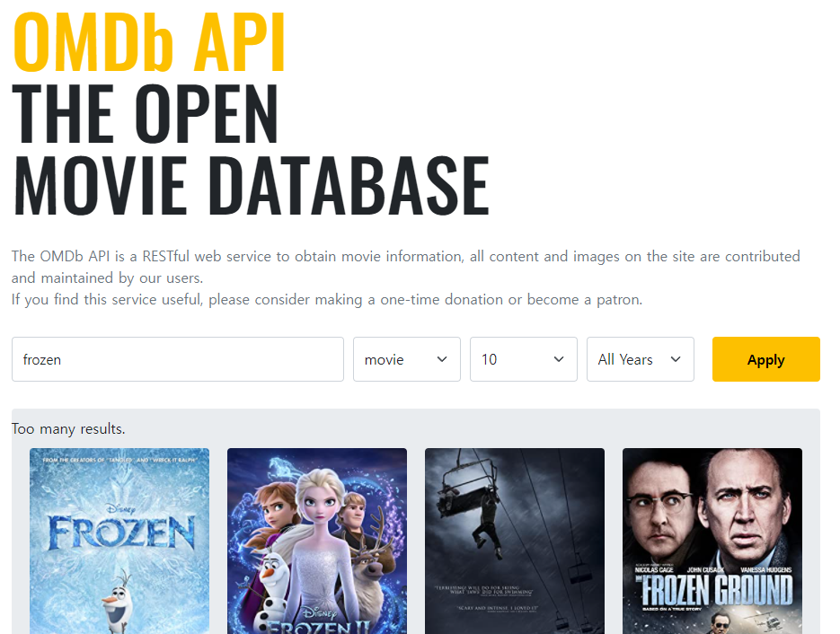Click the sentence 'If you find this service useful'

click(x=327, y=299)
